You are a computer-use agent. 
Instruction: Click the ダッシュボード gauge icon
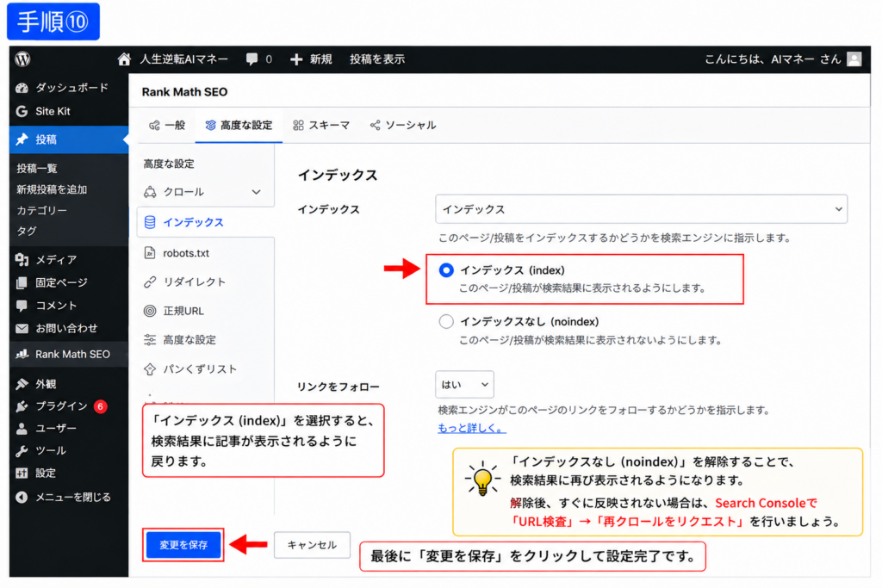coord(22,88)
